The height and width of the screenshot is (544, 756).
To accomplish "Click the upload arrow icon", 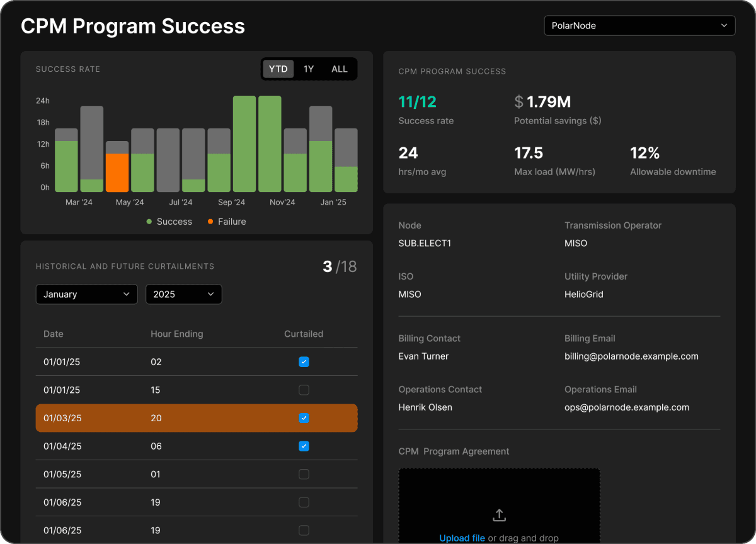I will (x=499, y=514).
